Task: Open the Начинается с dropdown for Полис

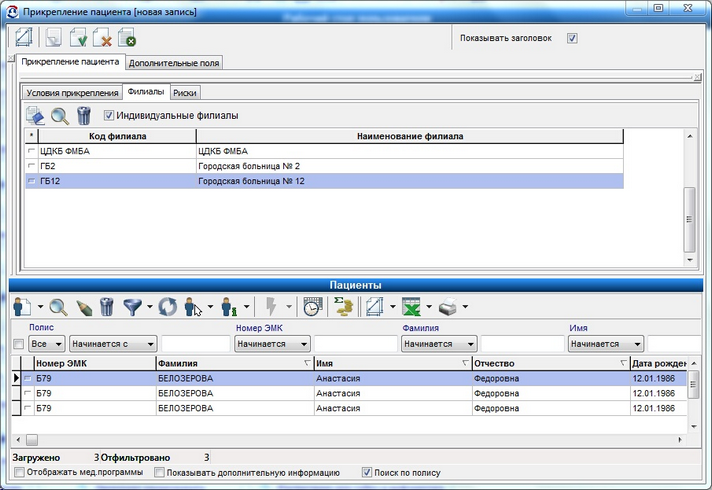Action: click(113, 344)
